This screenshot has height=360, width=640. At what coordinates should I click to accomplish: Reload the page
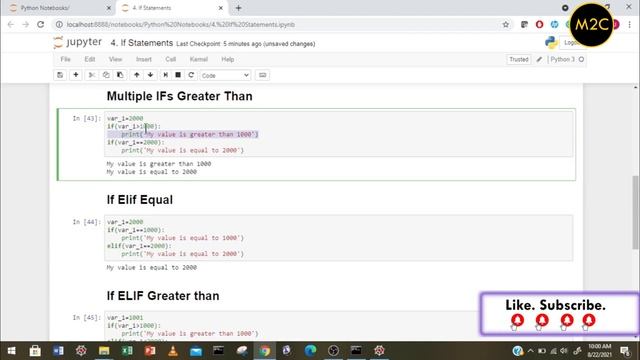tap(40, 24)
